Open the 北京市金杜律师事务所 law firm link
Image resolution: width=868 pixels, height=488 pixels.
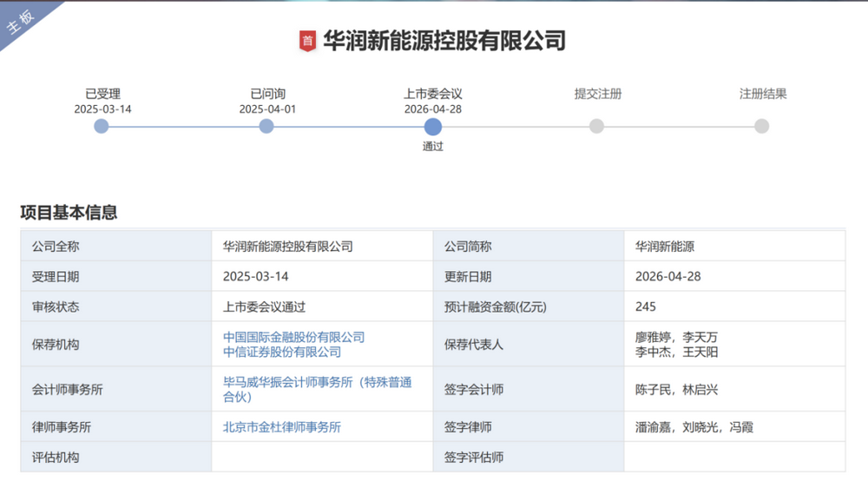click(281, 427)
